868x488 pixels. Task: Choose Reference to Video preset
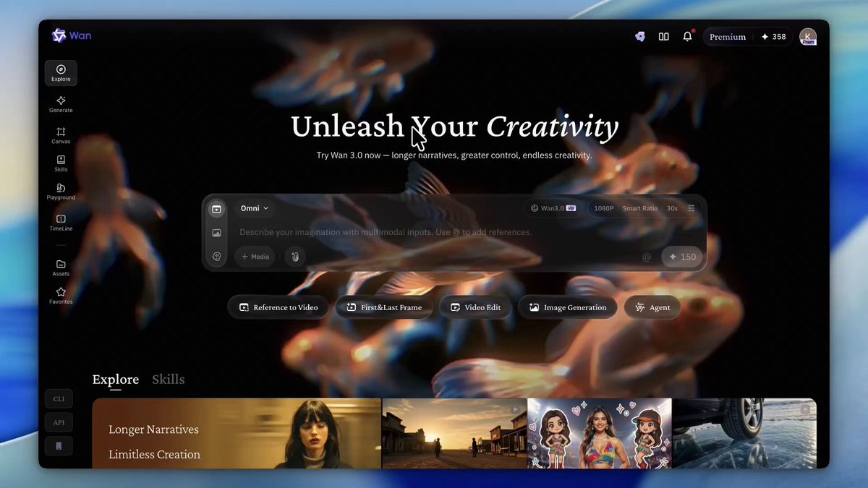click(278, 307)
